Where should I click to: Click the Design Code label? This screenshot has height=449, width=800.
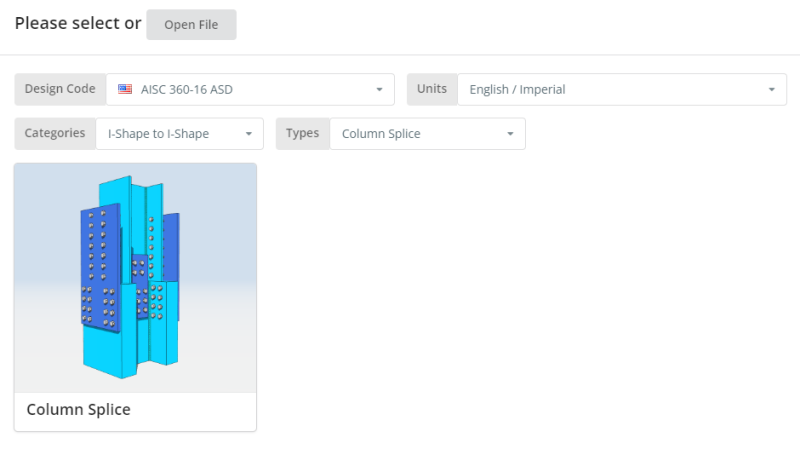click(x=60, y=89)
